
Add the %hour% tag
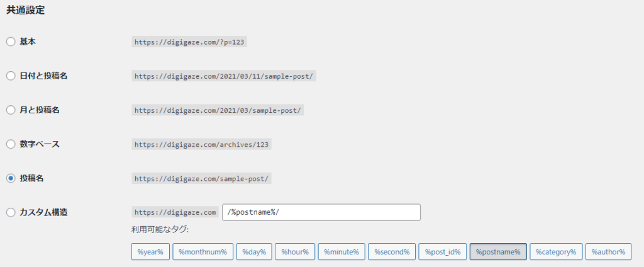[295, 252]
